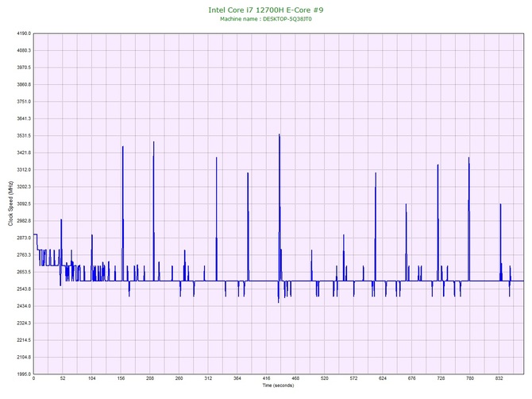
Task: Click the 364 tick on the time axis
Action: click(237, 378)
